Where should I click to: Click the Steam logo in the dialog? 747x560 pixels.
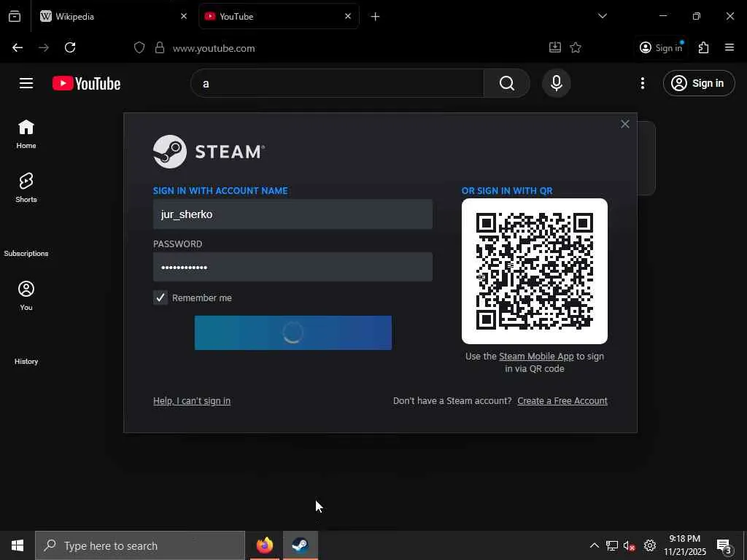tap(209, 152)
